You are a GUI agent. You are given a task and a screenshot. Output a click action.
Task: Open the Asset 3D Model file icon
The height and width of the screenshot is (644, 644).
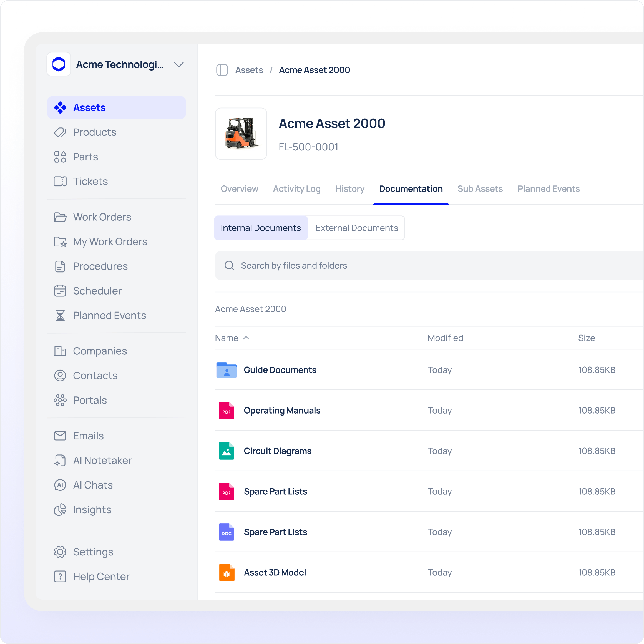click(x=227, y=572)
